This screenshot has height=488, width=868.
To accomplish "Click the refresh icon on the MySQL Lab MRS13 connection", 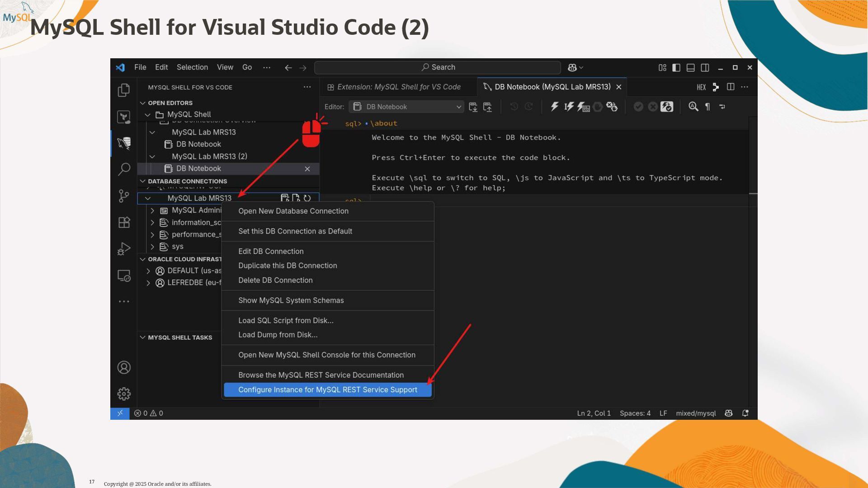I will (x=307, y=198).
